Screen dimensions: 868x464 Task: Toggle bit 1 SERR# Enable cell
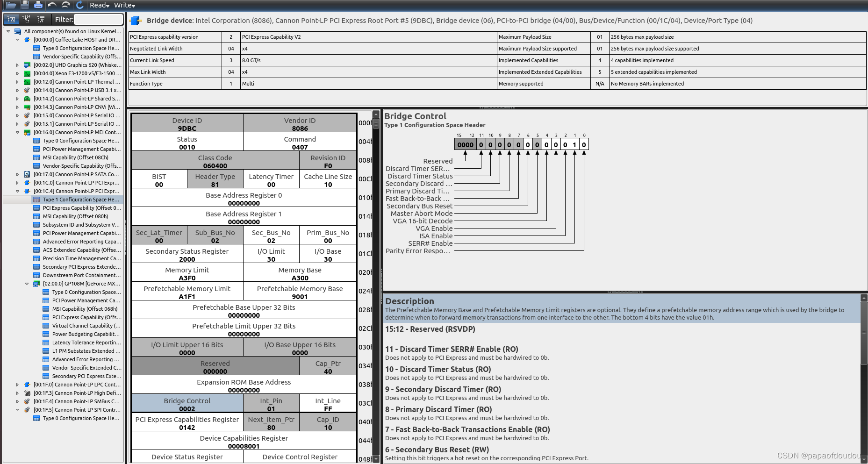pos(574,144)
